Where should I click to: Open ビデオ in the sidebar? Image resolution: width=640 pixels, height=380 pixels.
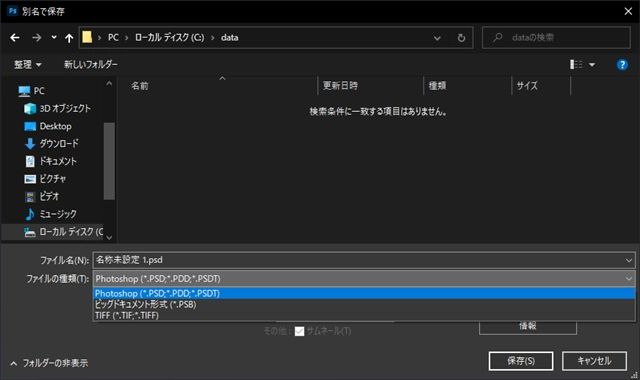(49, 196)
